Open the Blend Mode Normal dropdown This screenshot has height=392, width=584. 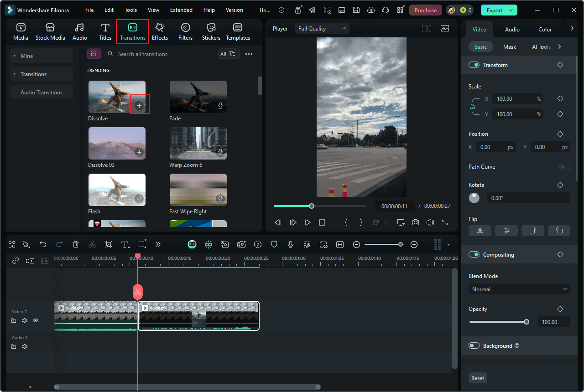519,289
